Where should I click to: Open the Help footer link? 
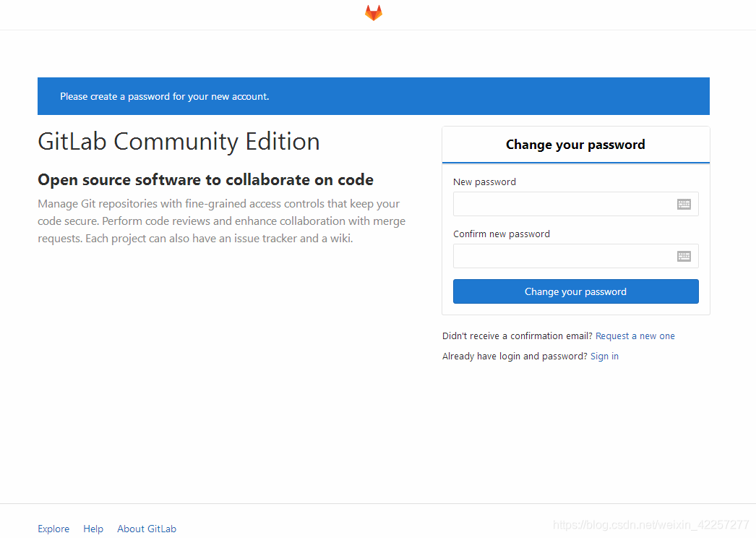coord(93,529)
